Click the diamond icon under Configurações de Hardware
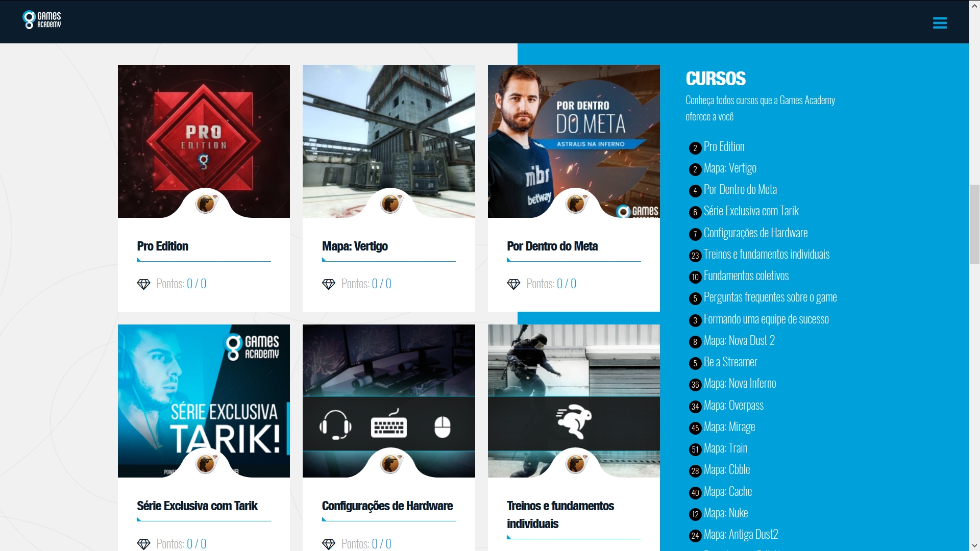The width and height of the screenshot is (980, 551). 329,544
